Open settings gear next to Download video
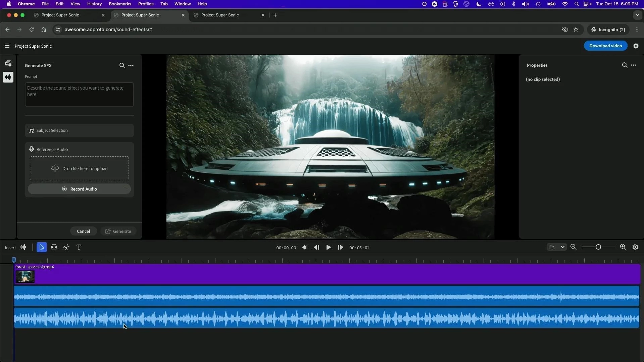Image resolution: width=644 pixels, height=362 pixels. click(x=636, y=46)
